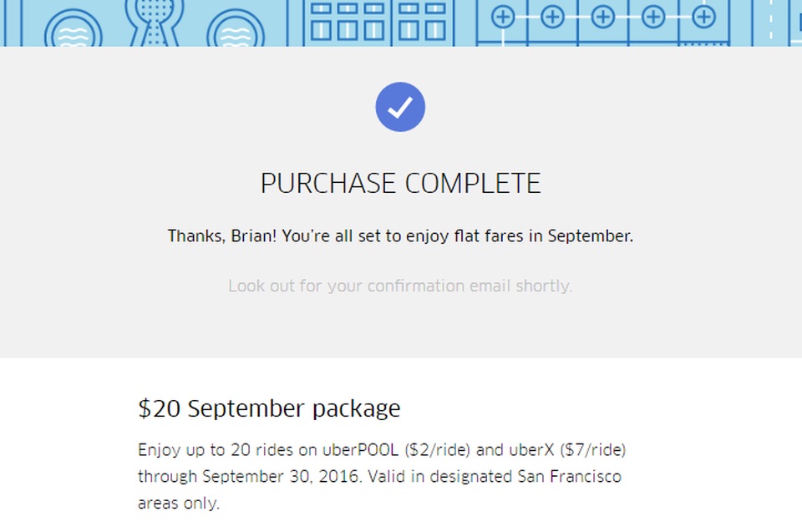Image resolution: width=802 pixels, height=532 pixels.
Task: Click the "$20 September package" title
Action: coord(269,408)
